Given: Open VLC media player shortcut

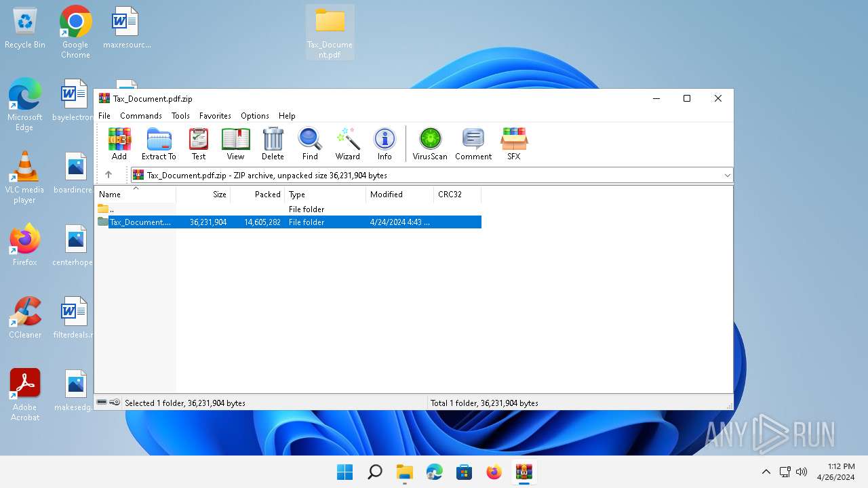Looking at the screenshot, I should tap(25, 178).
